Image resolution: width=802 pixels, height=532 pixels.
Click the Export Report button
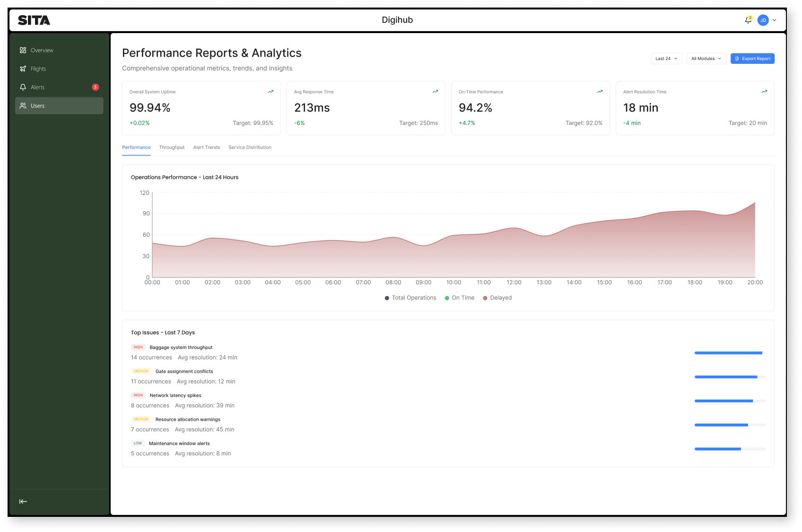click(x=752, y=58)
